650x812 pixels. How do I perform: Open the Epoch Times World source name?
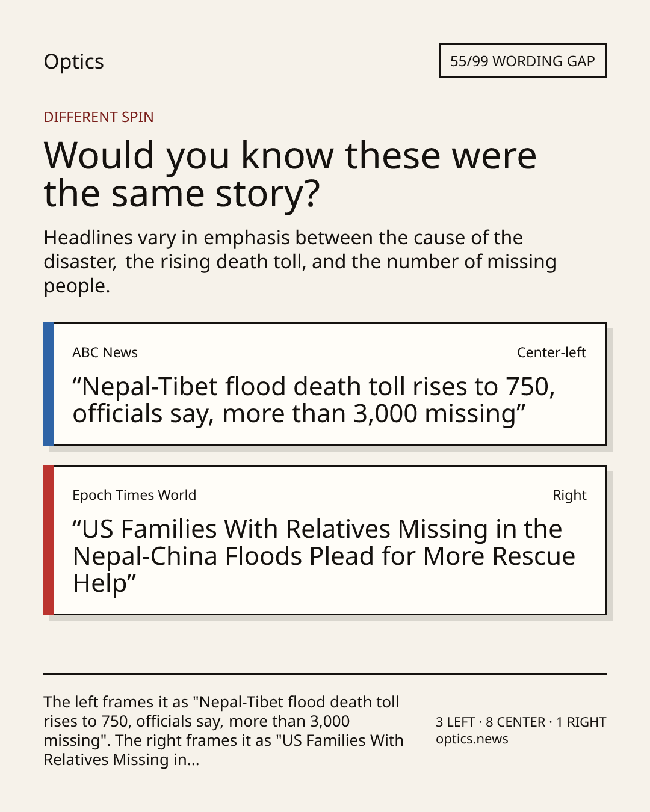pos(134,495)
